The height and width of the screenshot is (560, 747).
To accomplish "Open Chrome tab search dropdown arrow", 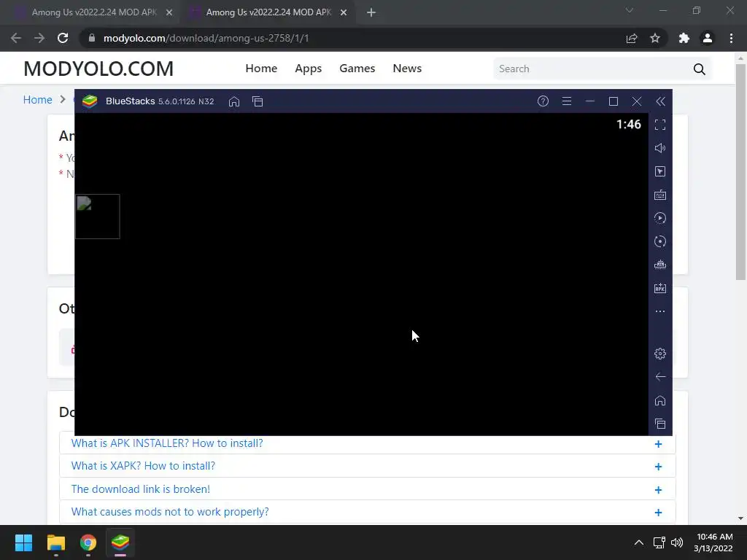I will coord(630,10).
